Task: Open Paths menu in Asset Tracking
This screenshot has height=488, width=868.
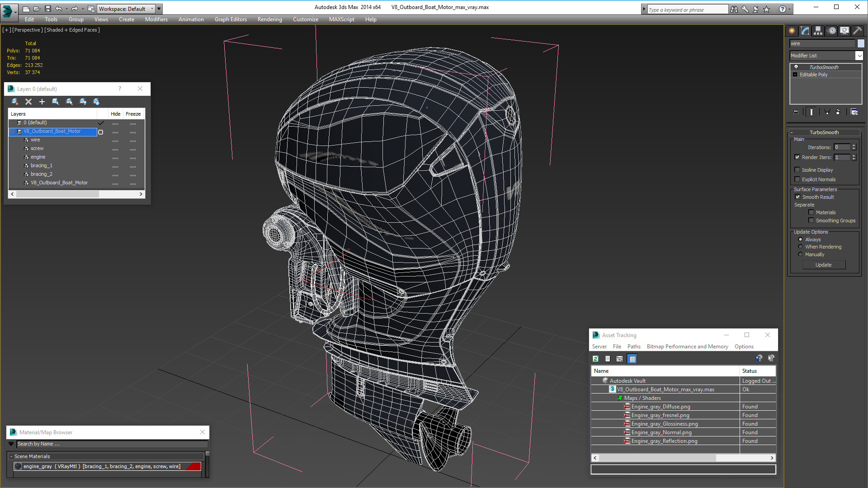Action: pyautogui.click(x=634, y=347)
